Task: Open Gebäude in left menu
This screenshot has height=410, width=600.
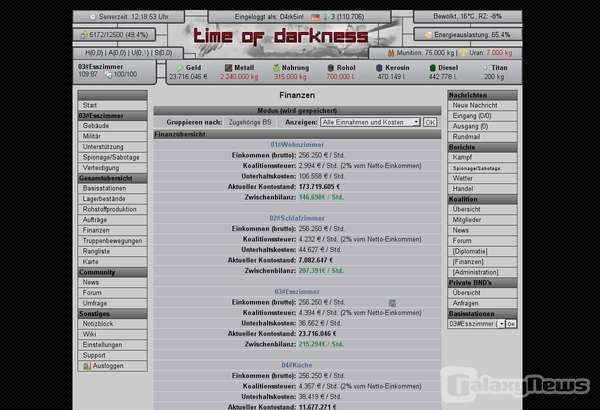Action: pos(112,126)
